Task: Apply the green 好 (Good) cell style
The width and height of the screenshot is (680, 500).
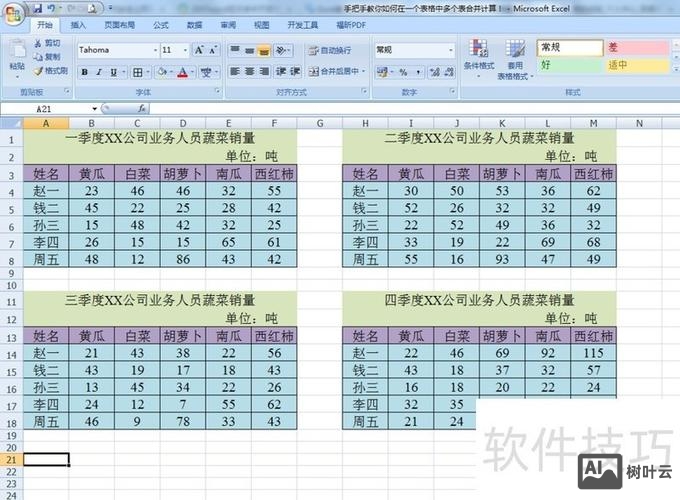Action: coord(570,65)
